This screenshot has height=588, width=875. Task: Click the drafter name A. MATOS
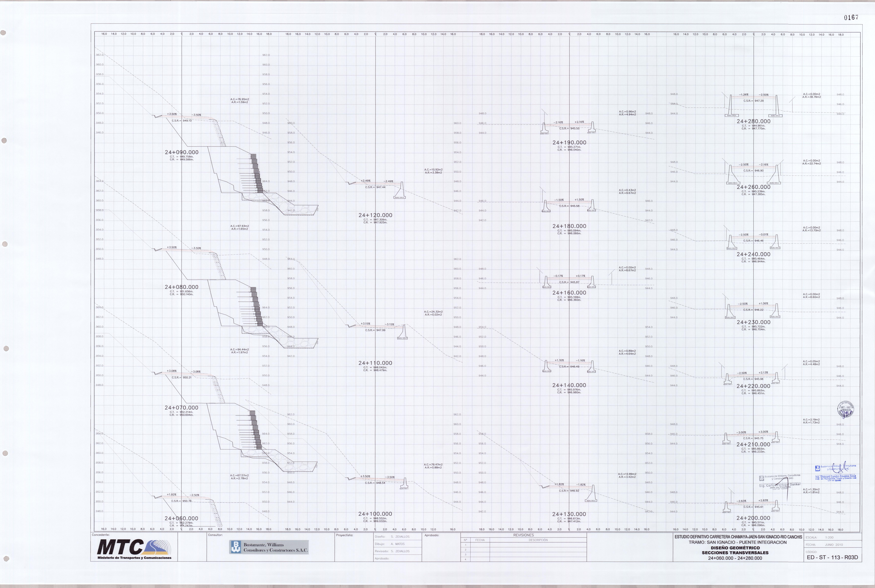[x=398, y=544]
